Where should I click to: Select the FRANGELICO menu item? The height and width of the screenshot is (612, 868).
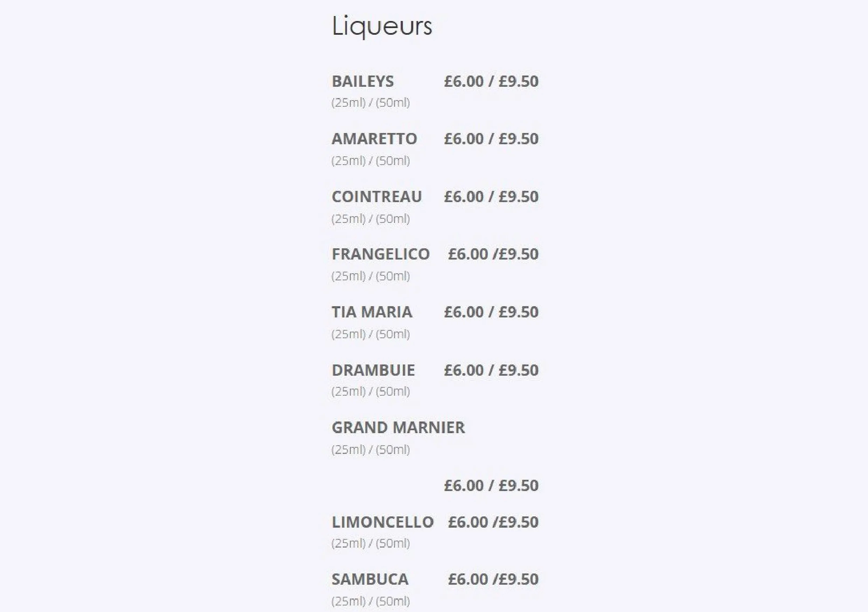coord(381,254)
